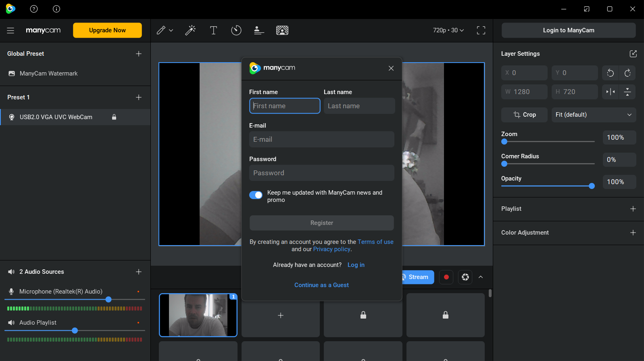Pop out Layer Settings panel
Image resolution: width=644 pixels, height=361 pixels.
coord(633,54)
